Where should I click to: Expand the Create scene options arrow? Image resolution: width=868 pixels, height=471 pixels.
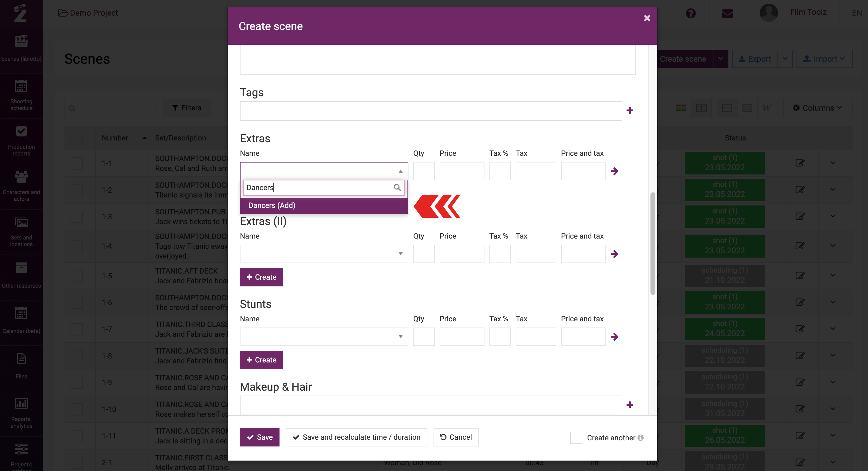coord(720,59)
